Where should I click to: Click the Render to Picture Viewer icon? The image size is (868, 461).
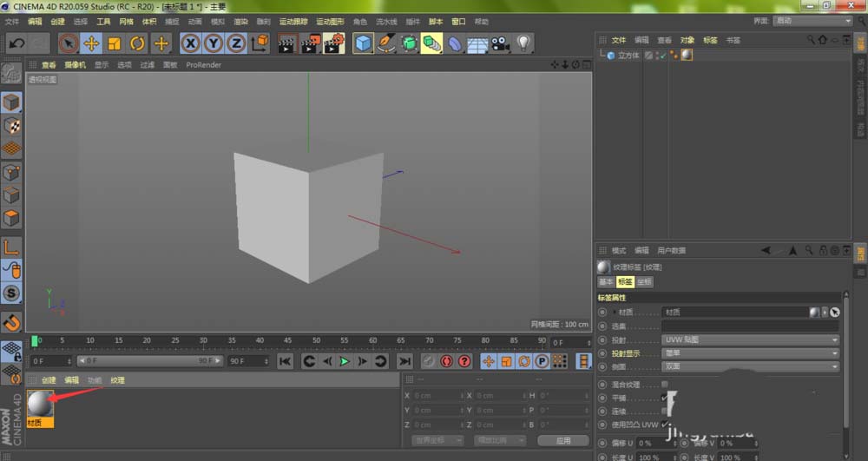click(x=310, y=43)
